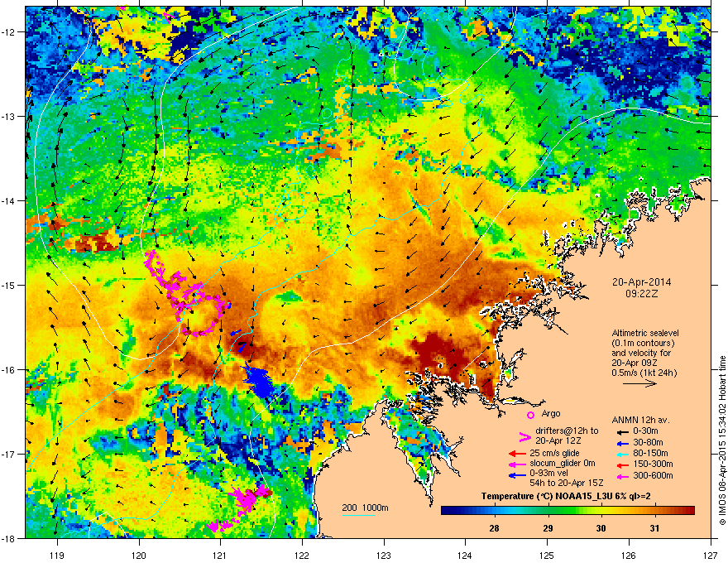This screenshot has height=563, width=728.
Task: Click the cyan line under '200 1000m'
Action: tap(359, 515)
